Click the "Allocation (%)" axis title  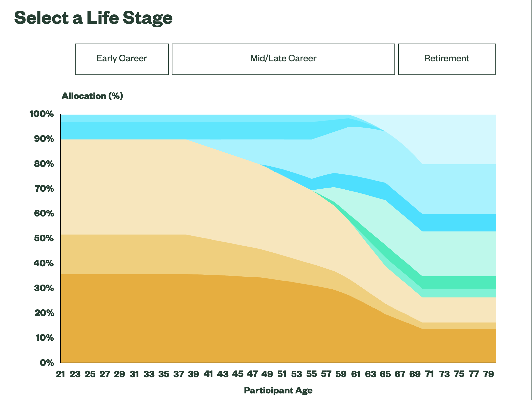coord(92,96)
